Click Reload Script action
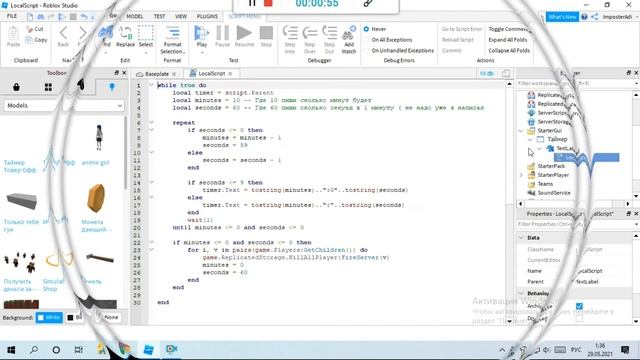 (x=458, y=40)
